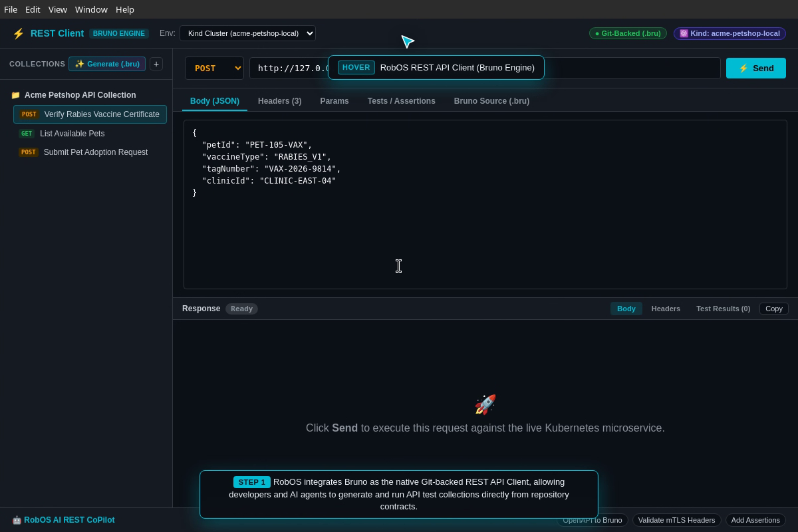798x532 pixels.
Task: Click the Kind: acme-petshop-local badge
Action: (730, 33)
